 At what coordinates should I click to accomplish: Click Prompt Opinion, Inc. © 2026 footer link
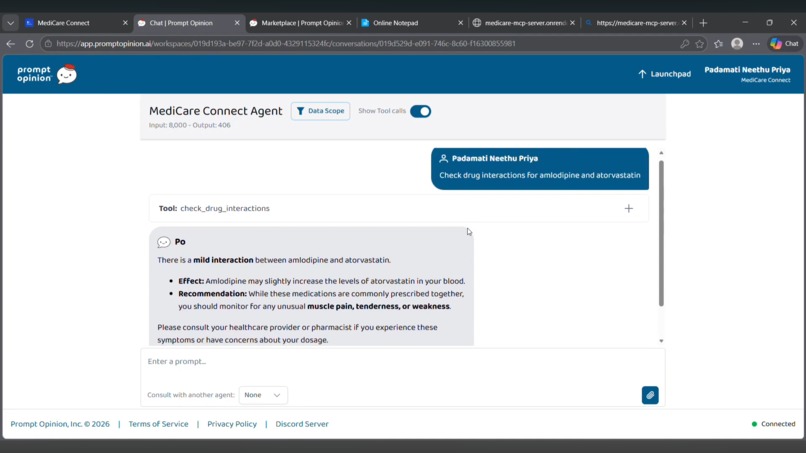60,424
